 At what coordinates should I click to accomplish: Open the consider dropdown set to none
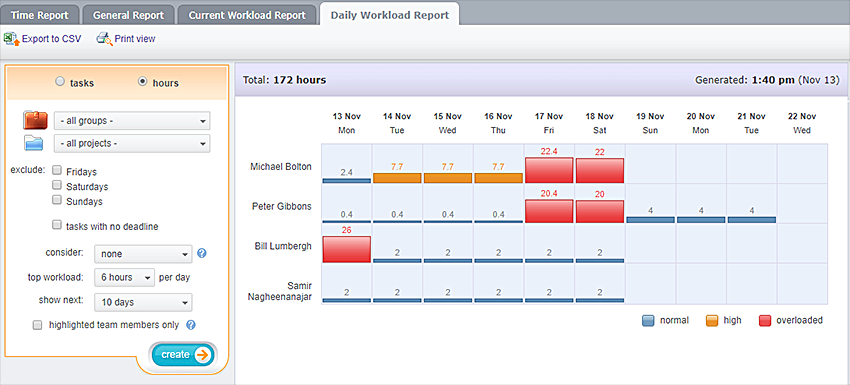(x=143, y=254)
